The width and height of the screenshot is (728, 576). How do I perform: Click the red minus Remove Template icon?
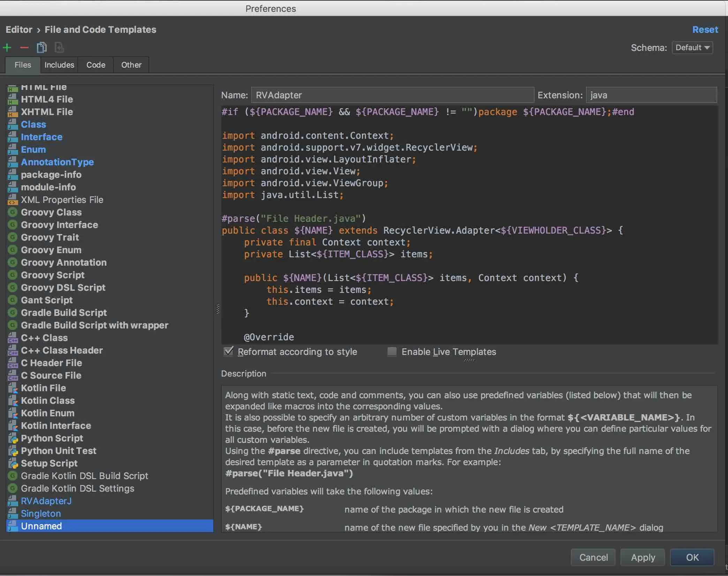(x=24, y=47)
